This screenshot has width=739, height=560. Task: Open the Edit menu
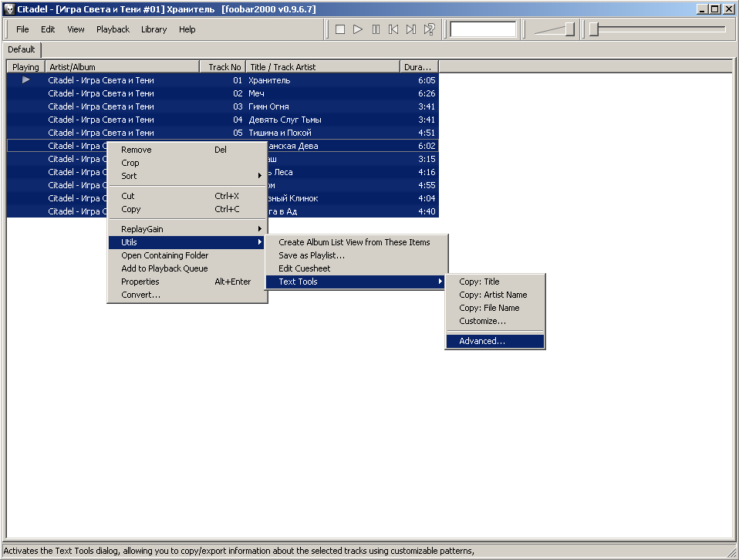click(48, 29)
